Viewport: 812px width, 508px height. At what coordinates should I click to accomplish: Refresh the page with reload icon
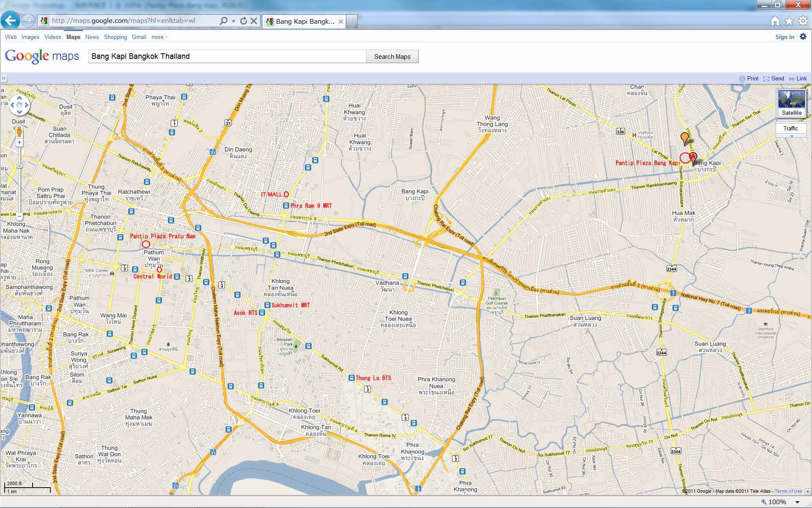pyautogui.click(x=244, y=21)
